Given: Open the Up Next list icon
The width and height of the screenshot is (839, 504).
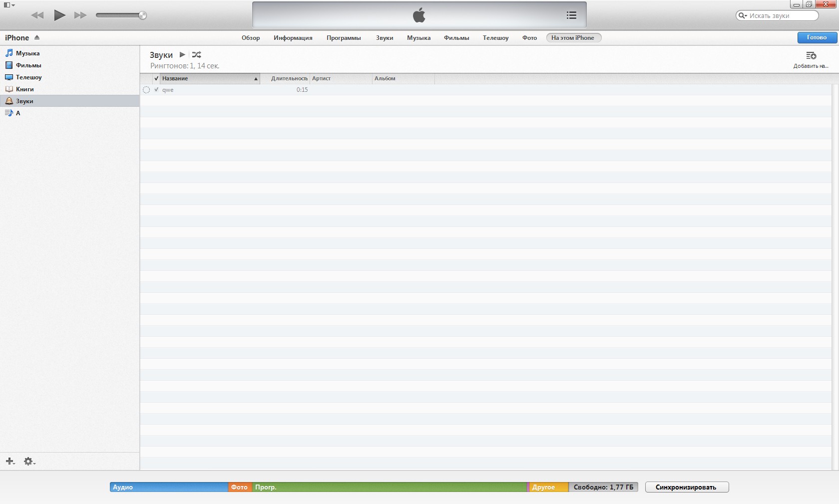Looking at the screenshot, I should click(x=571, y=15).
